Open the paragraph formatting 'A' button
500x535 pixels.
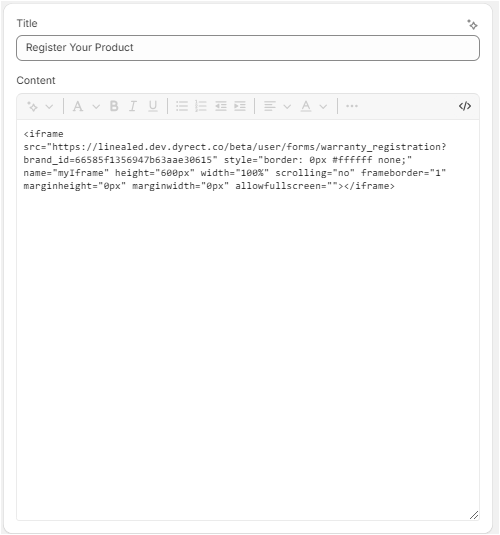point(78,106)
